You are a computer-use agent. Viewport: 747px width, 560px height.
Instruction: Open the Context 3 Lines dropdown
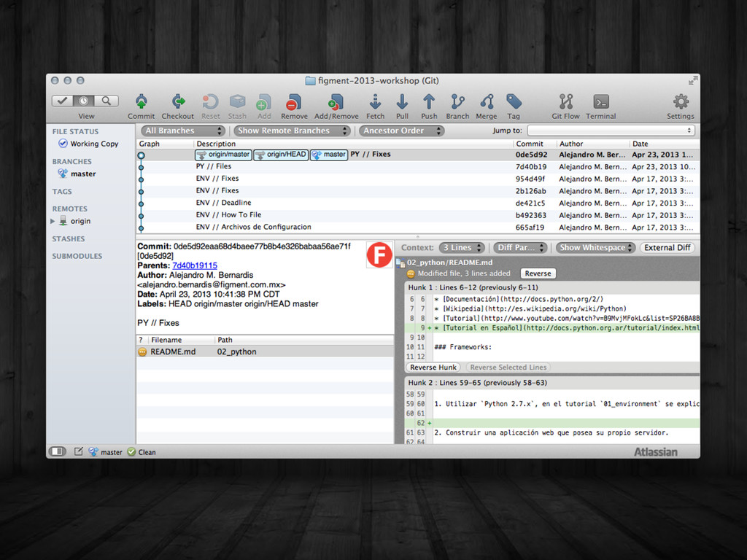(x=462, y=248)
